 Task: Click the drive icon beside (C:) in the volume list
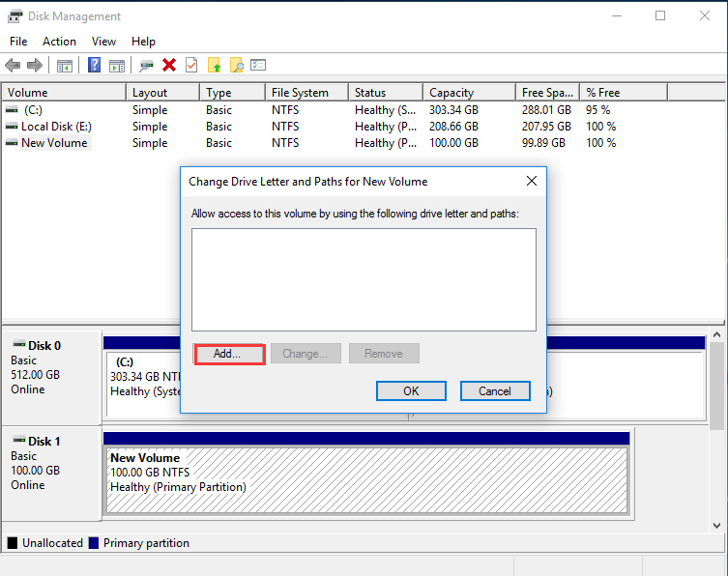tap(12, 110)
